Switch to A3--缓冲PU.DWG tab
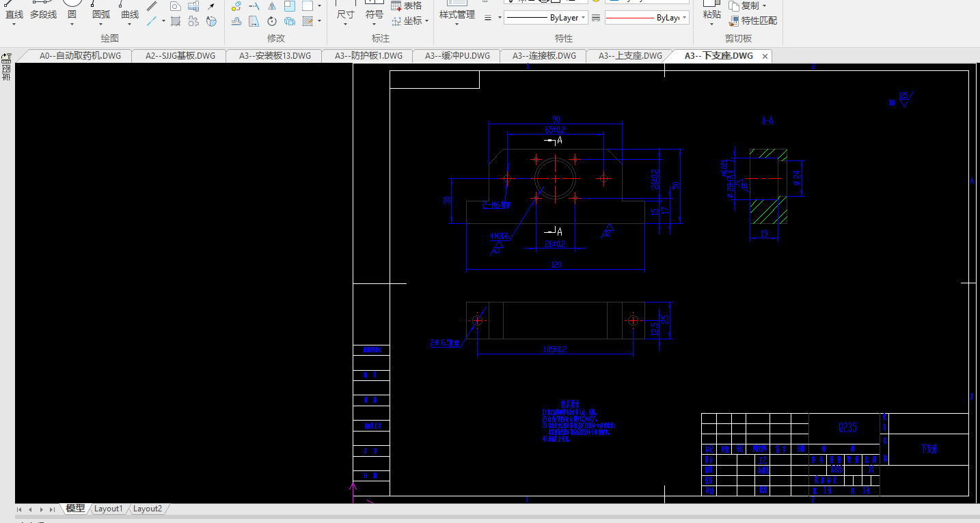 [x=457, y=56]
